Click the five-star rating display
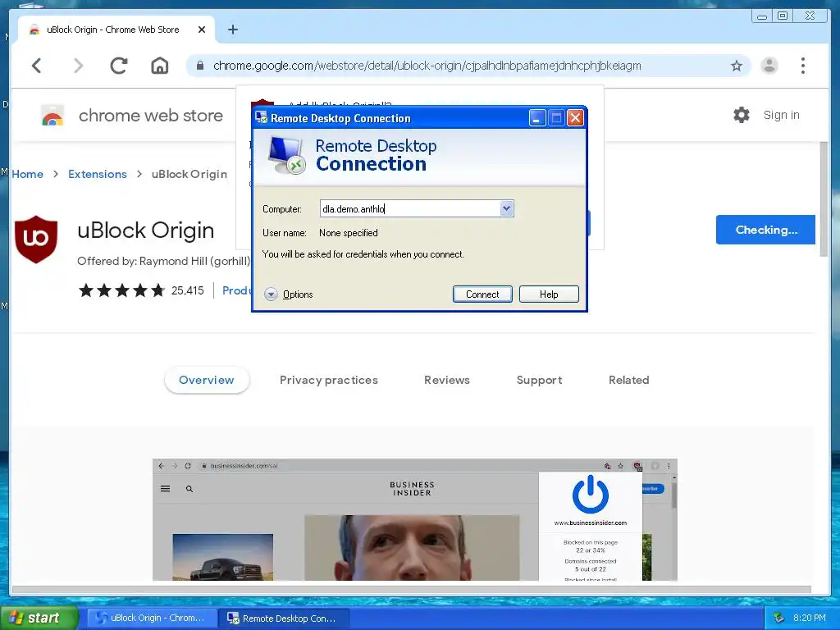Viewport: 840px width, 630px height. tap(121, 290)
